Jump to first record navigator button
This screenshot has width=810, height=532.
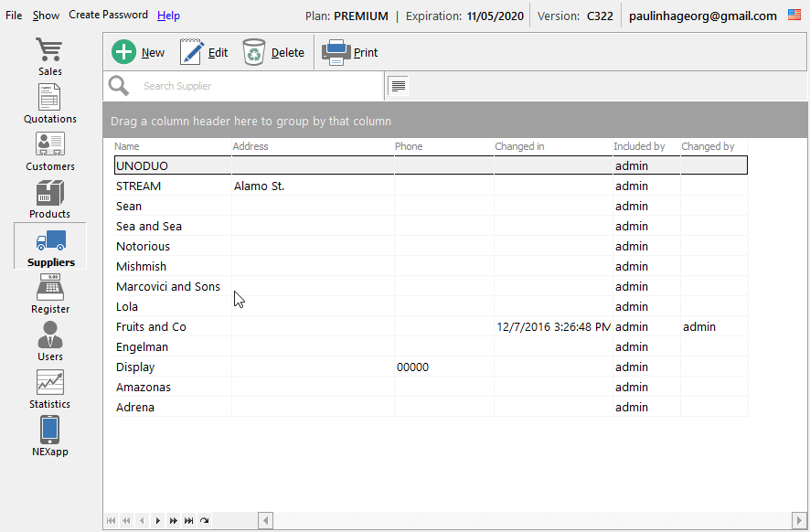pos(111,520)
